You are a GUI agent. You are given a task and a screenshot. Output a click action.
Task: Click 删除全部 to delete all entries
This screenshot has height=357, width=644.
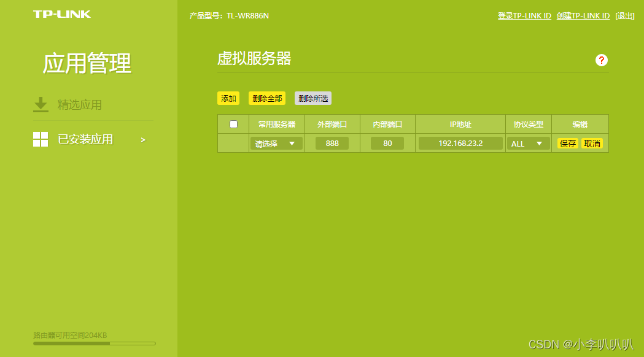(x=266, y=98)
